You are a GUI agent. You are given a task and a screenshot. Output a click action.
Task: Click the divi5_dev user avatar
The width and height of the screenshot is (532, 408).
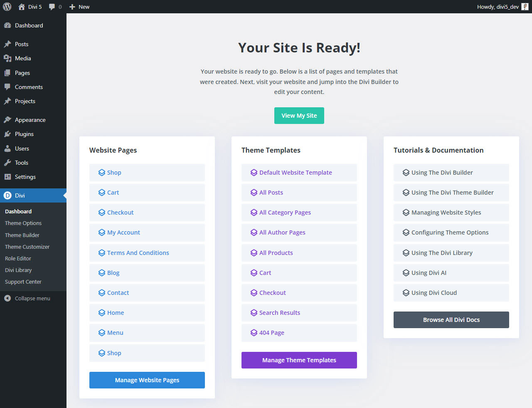coord(525,7)
